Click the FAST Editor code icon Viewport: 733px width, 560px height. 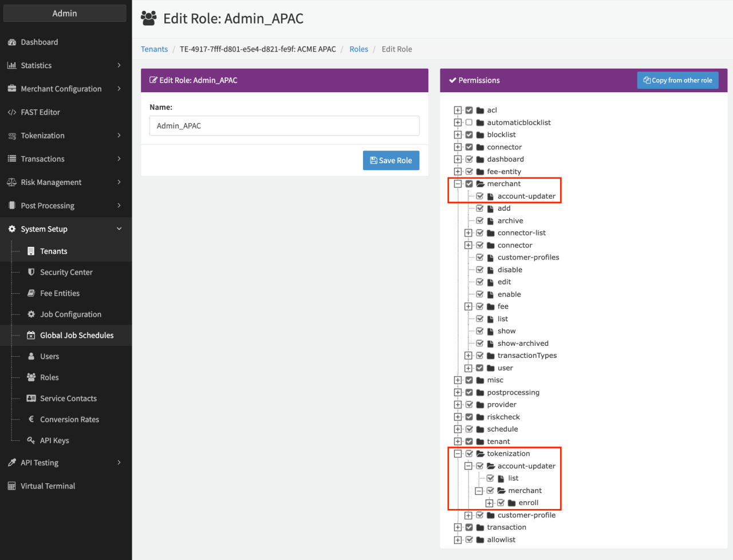(11, 112)
